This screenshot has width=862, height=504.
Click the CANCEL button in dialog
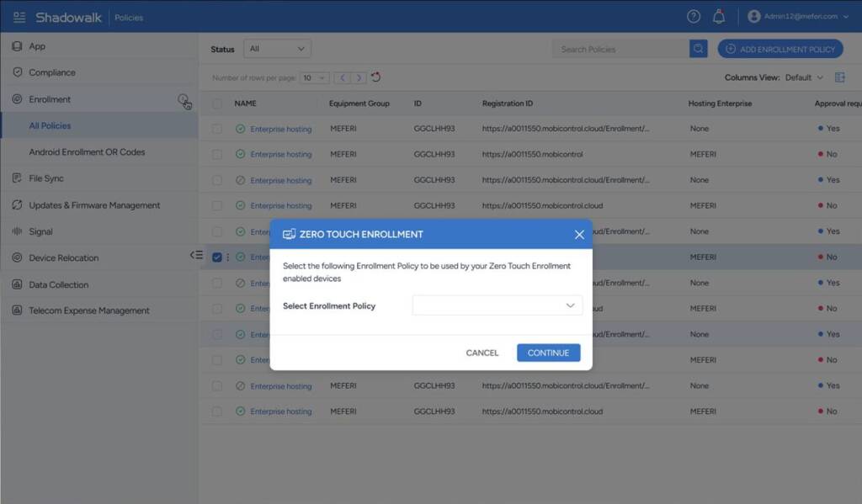[x=482, y=353]
